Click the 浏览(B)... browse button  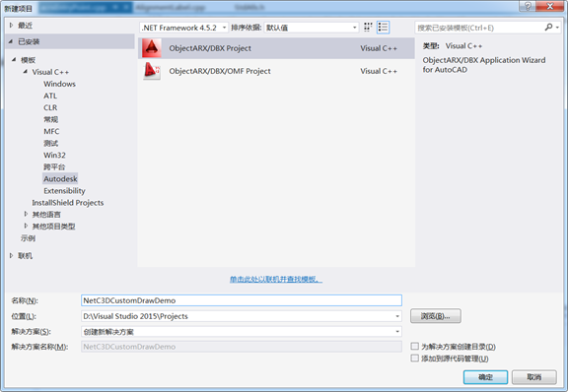pos(436,316)
